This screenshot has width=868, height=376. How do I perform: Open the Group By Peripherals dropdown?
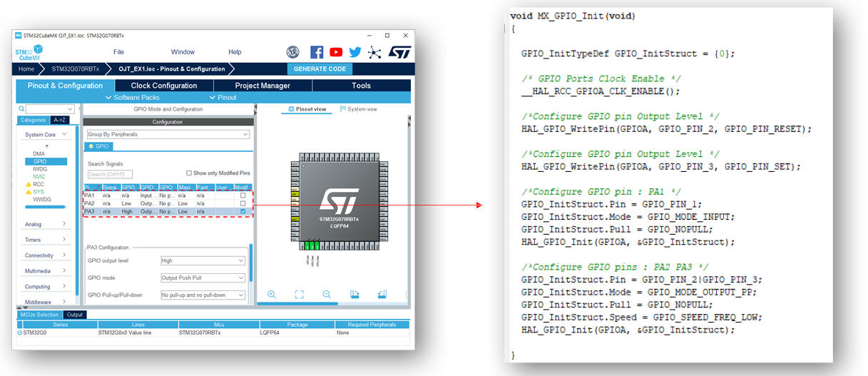click(x=168, y=134)
